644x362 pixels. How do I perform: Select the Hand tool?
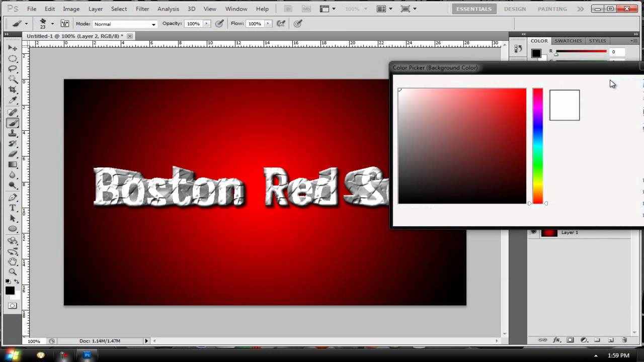tap(13, 262)
